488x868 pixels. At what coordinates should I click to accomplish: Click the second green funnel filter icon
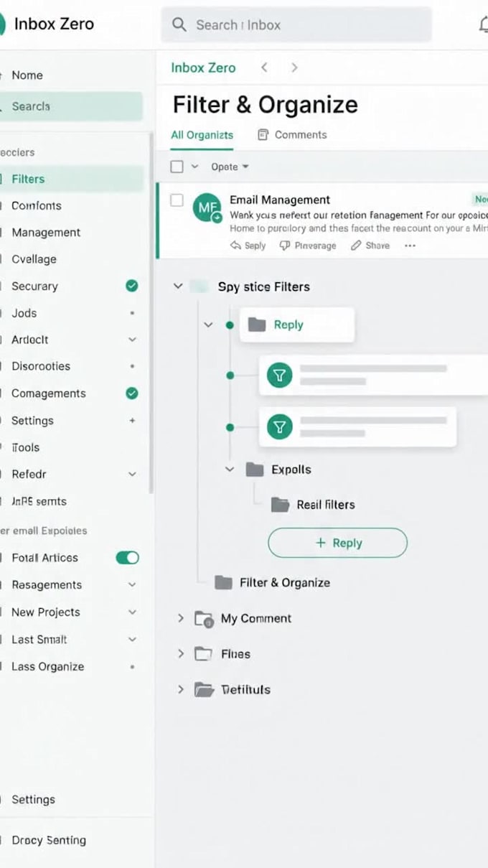280,427
